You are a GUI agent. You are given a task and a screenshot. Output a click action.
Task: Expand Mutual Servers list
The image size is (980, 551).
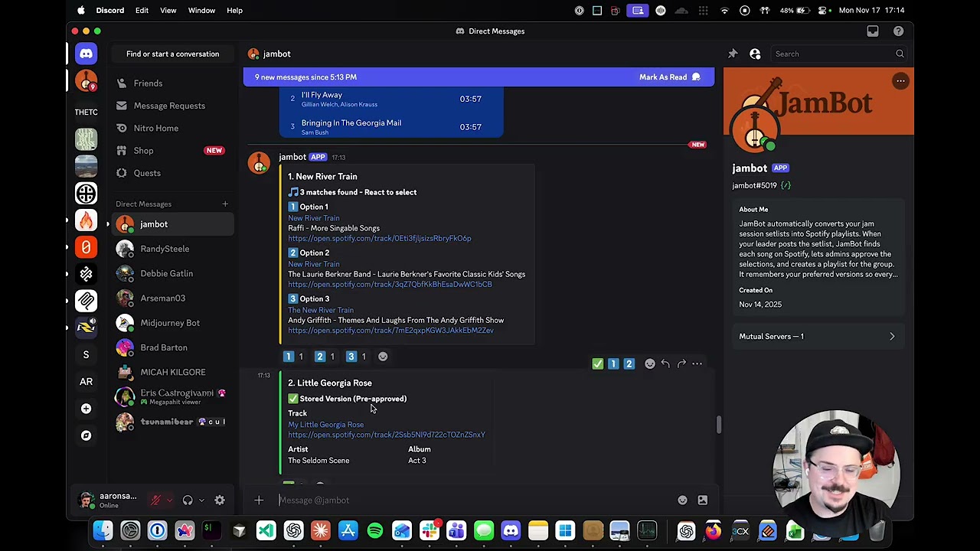click(x=818, y=337)
